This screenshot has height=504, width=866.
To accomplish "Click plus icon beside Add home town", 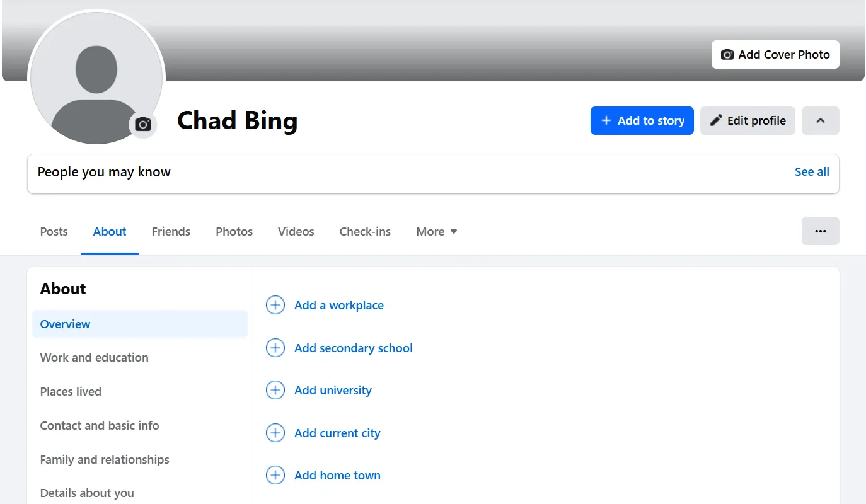I will pos(275,476).
